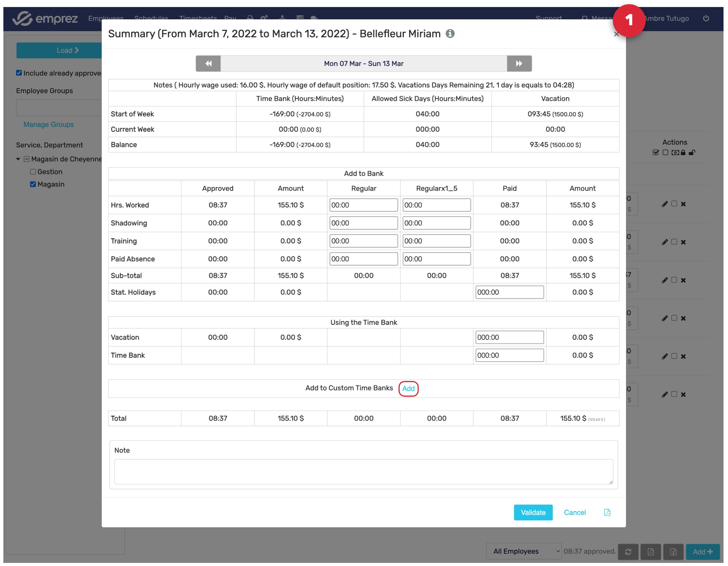This screenshot has height=566, width=728.
Task: Advance to the next week
Action: (519, 63)
